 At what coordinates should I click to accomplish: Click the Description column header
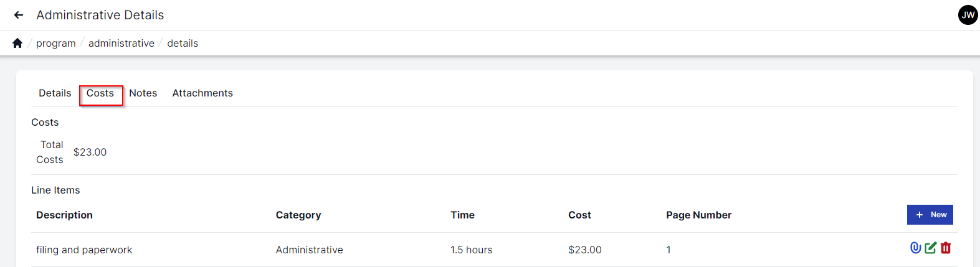[x=64, y=215]
